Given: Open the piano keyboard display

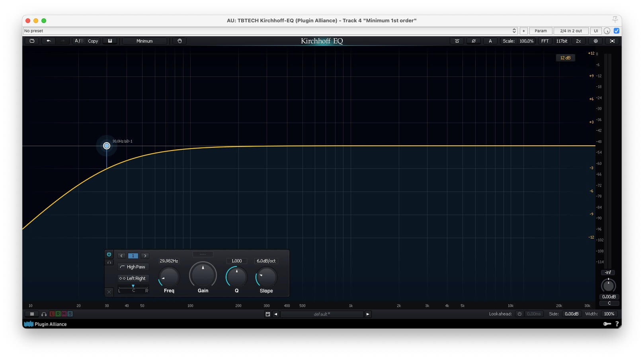Looking at the screenshot, I should (x=110, y=41).
